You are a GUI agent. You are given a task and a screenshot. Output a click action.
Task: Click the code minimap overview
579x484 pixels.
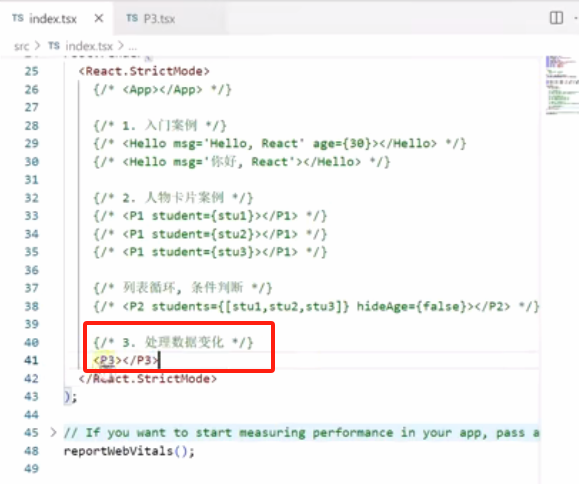pos(562,85)
